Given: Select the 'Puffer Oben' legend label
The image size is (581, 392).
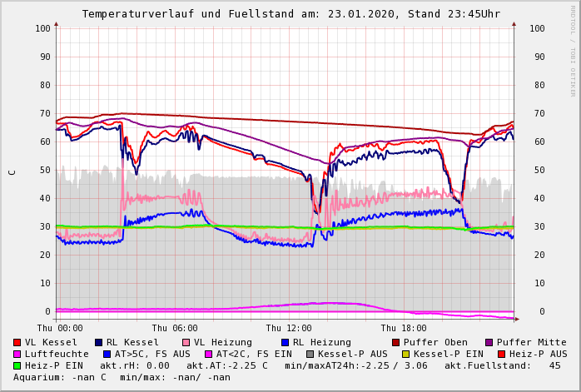Looking at the screenshot, I should click(436, 342).
